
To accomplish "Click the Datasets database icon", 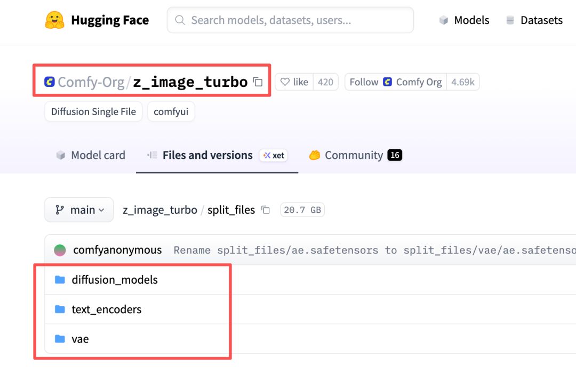I will coord(510,20).
